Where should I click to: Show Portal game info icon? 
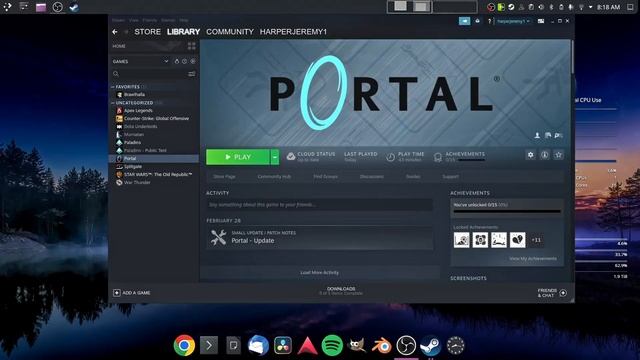(544, 155)
